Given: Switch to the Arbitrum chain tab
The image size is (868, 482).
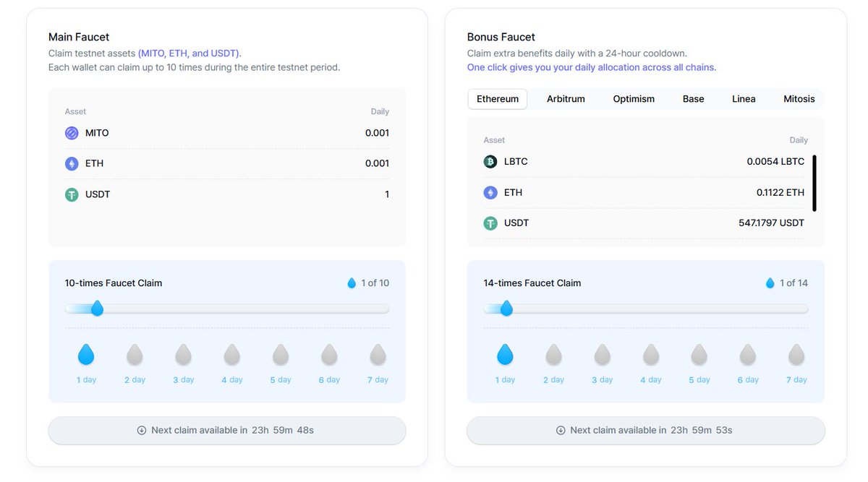Looking at the screenshot, I should click(566, 99).
